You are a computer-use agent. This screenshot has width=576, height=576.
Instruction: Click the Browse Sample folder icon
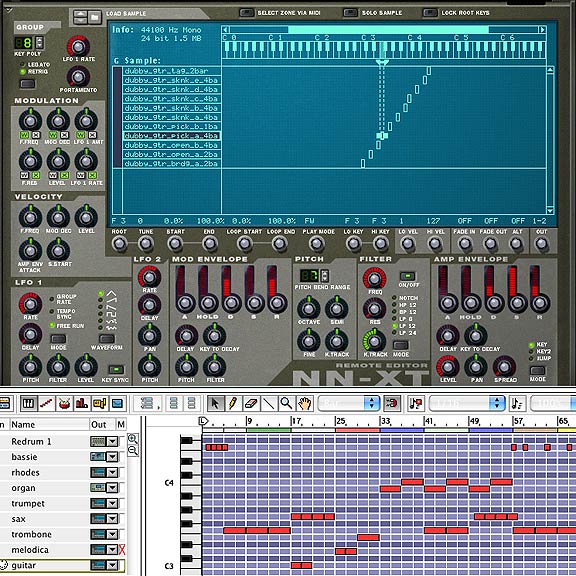coord(94,17)
